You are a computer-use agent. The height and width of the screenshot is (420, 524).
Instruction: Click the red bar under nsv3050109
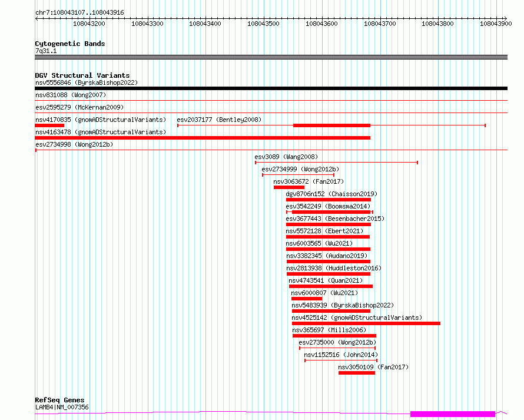click(357, 373)
